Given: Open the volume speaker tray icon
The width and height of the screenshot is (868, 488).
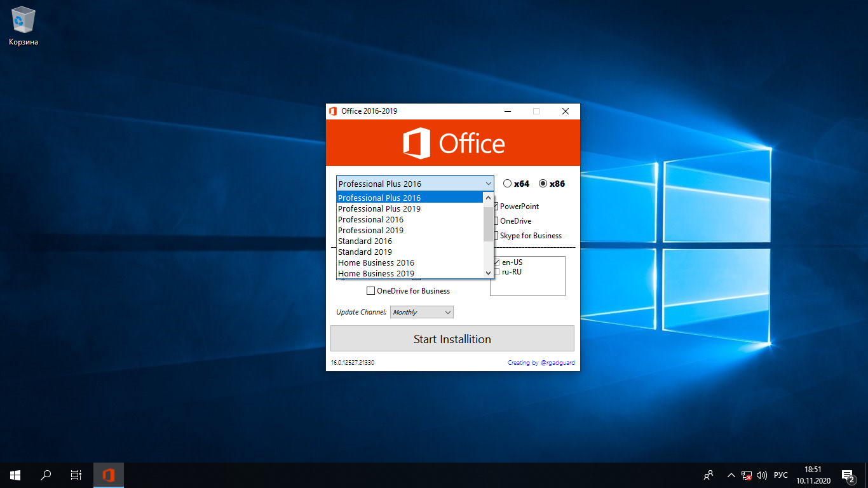Looking at the screenshot, I should (762, 475).
